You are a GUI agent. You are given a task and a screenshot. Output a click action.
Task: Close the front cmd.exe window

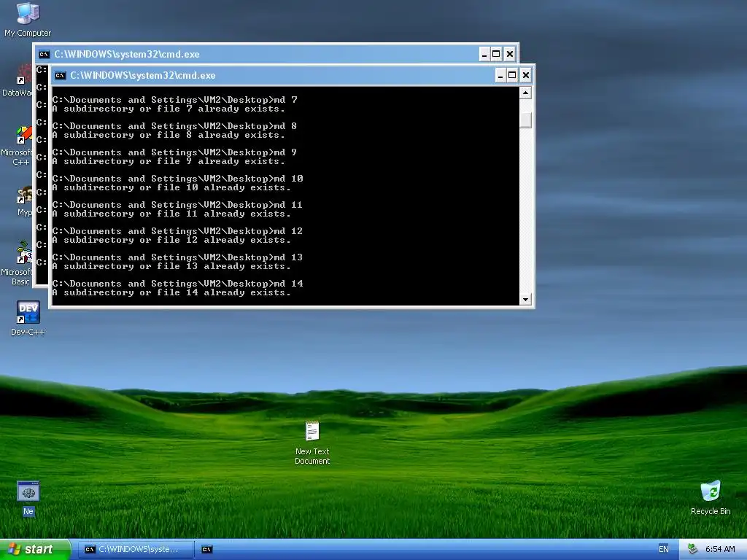pyautogui.click(x=525, y=75)
